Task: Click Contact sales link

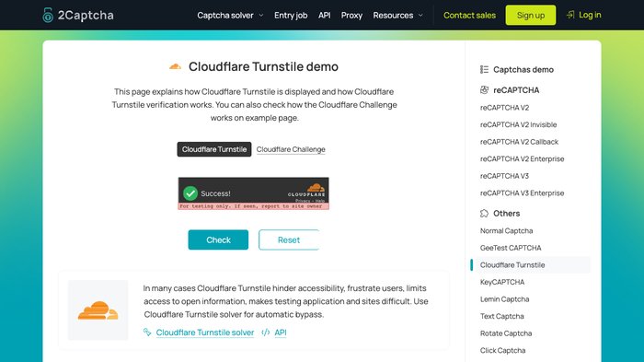Action: click(x=469, y=16)
